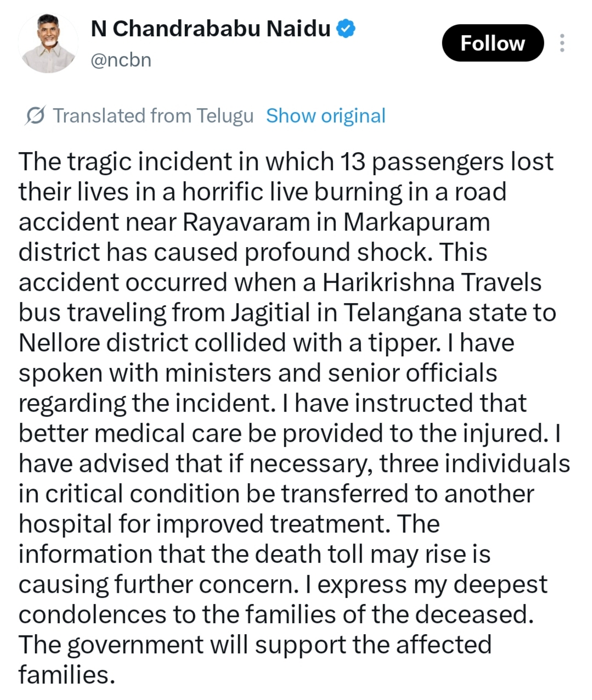Click "Harikrishna Travels" in the post
Viewport: 592px width, 700px height.
coord(432,283)
